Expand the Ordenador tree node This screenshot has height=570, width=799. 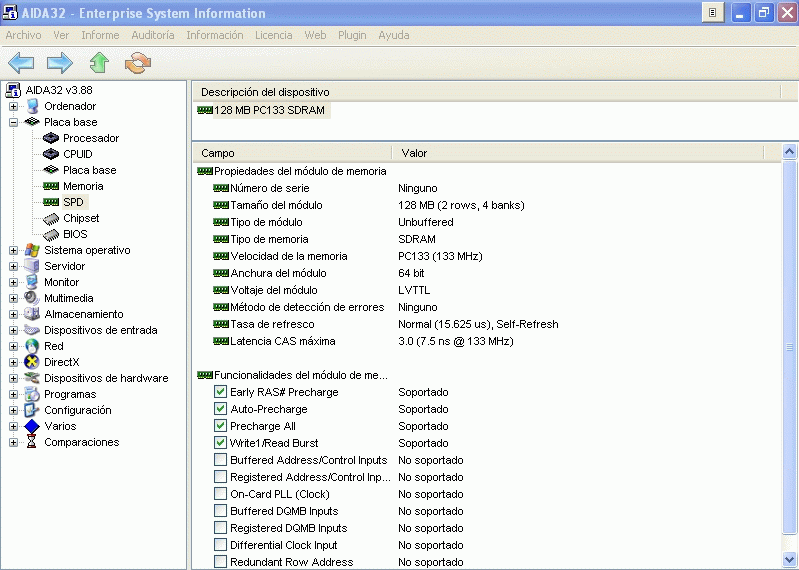coord(13,106)
